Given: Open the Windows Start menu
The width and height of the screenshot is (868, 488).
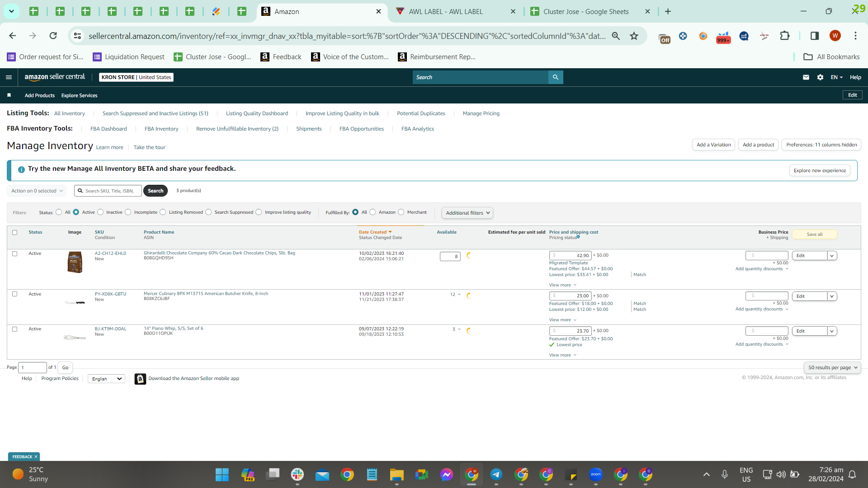Looking at the screenshot, I should point(222,474).
